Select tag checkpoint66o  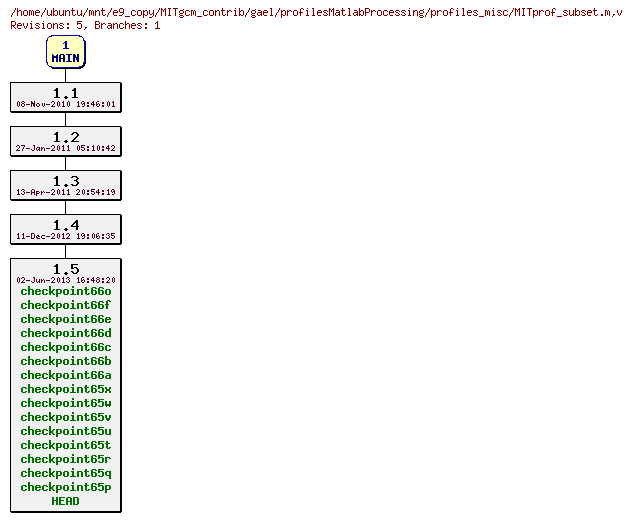(66, 291)
